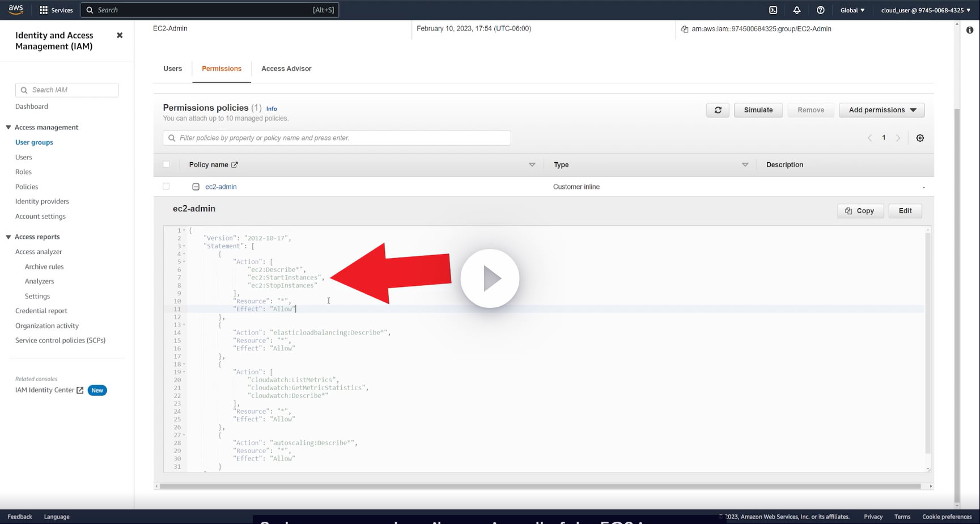This screenshot has height=524, width=980.
Task: Open IAM Identity Center external link
Action: 49,390
